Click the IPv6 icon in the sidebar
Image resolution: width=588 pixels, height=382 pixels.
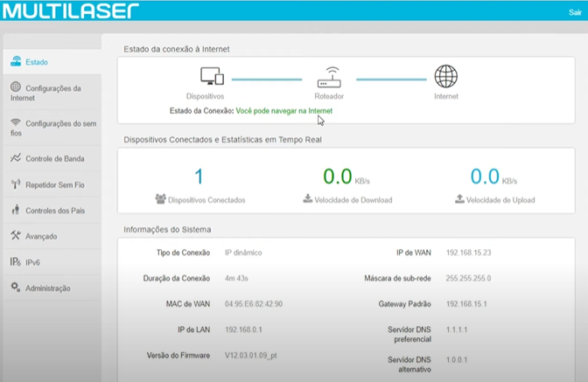click(16, 261)
